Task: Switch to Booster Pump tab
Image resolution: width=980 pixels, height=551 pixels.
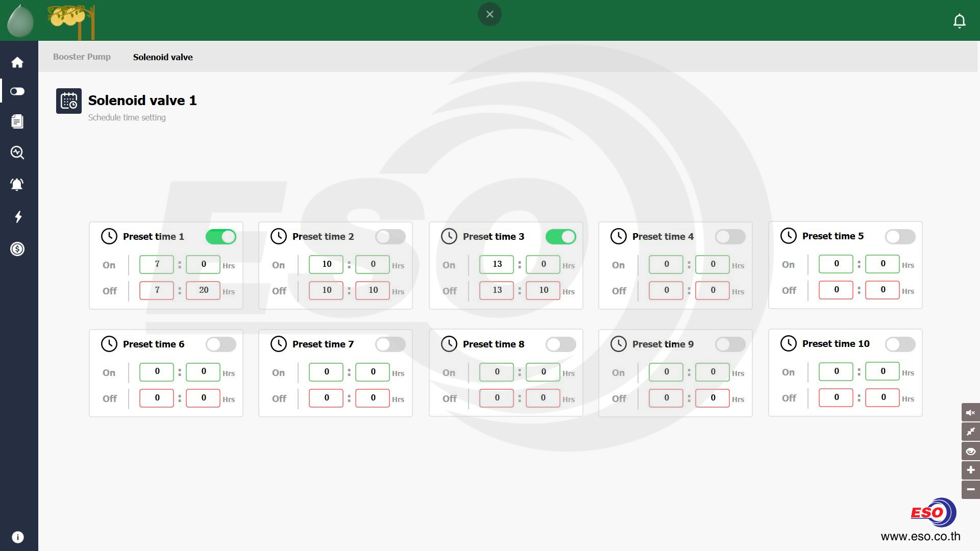Action: [x=82, y=57]
